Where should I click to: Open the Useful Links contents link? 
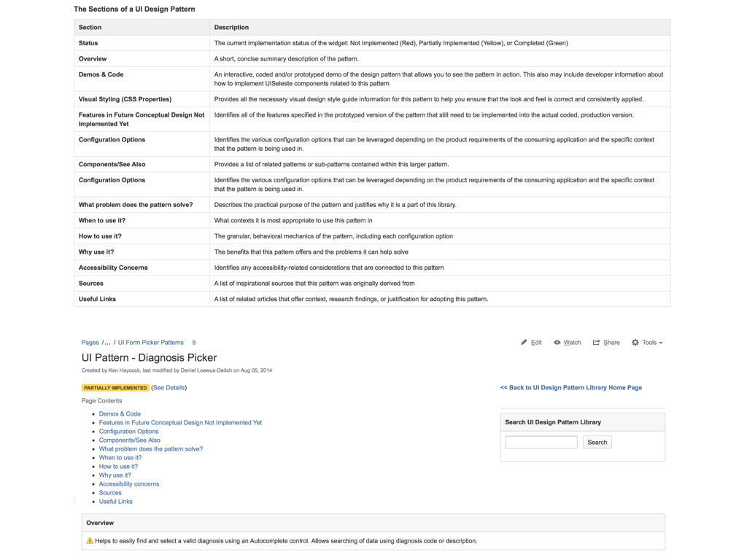(x=116, y=502)
